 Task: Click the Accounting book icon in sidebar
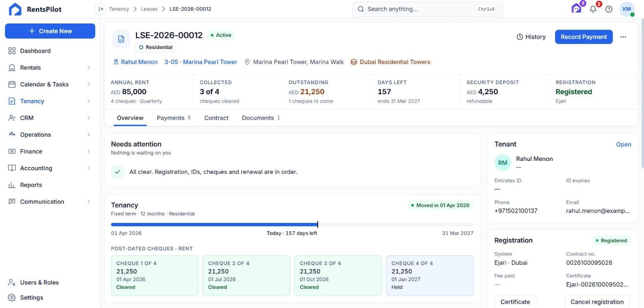[x=12, y=168]
